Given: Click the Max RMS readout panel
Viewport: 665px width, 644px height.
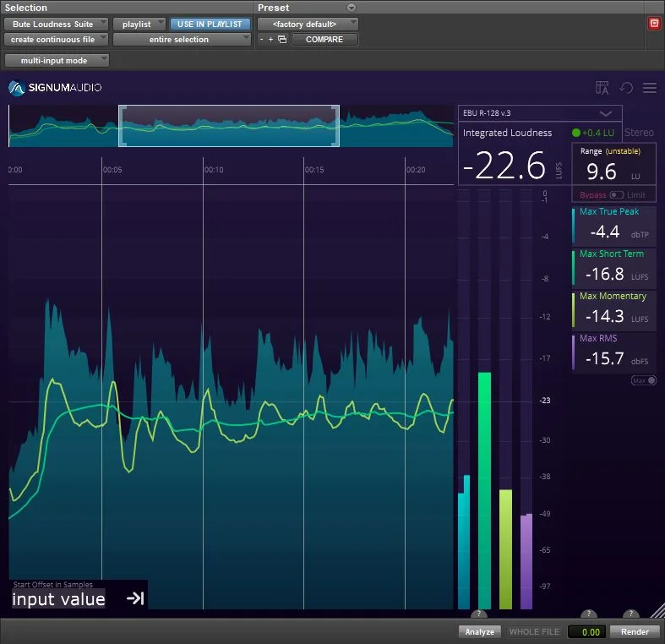Looking at the screenshot, I should (x=613, y=352).
